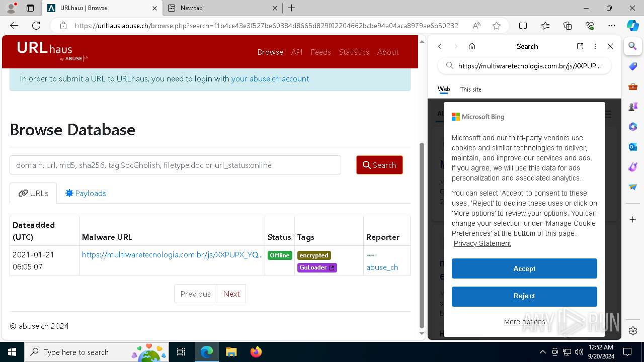The height and width of the screenshot is (362, 644).
Task: Click the page vertical scrollbar
Action: 422,234
